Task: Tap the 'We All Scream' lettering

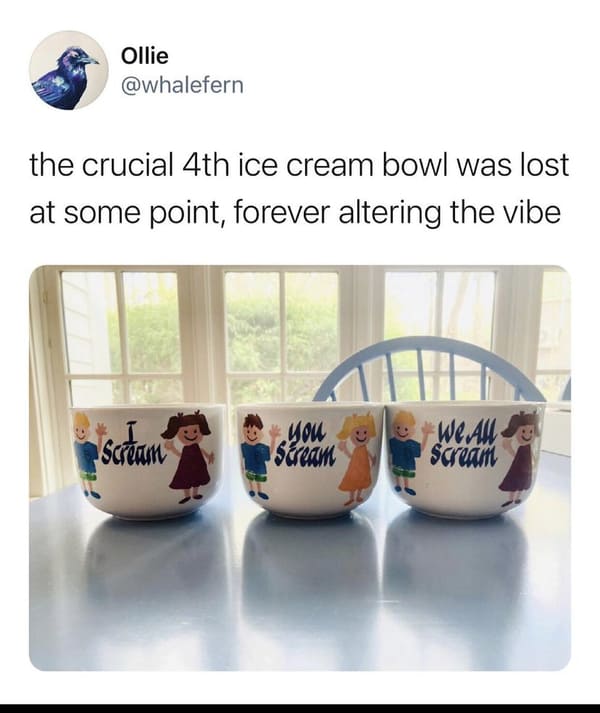Action: (464, 442)
